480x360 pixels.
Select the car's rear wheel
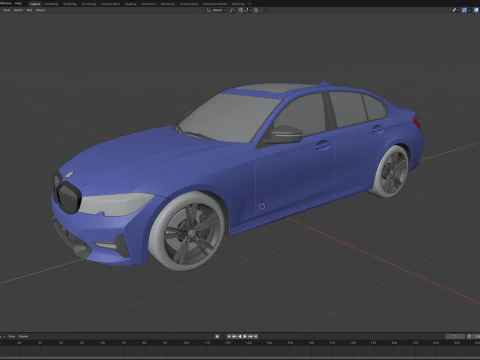pos(391,171)
